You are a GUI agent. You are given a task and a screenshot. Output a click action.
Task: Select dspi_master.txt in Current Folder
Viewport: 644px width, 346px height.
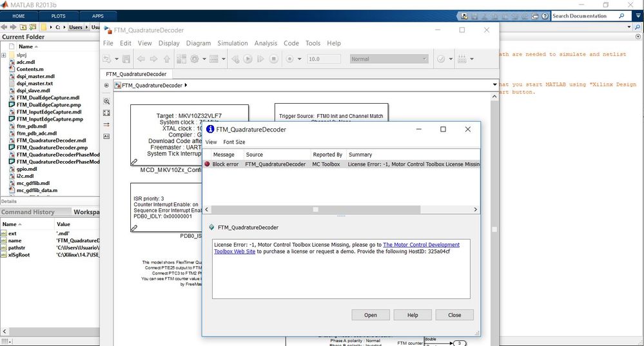(35, 83)
